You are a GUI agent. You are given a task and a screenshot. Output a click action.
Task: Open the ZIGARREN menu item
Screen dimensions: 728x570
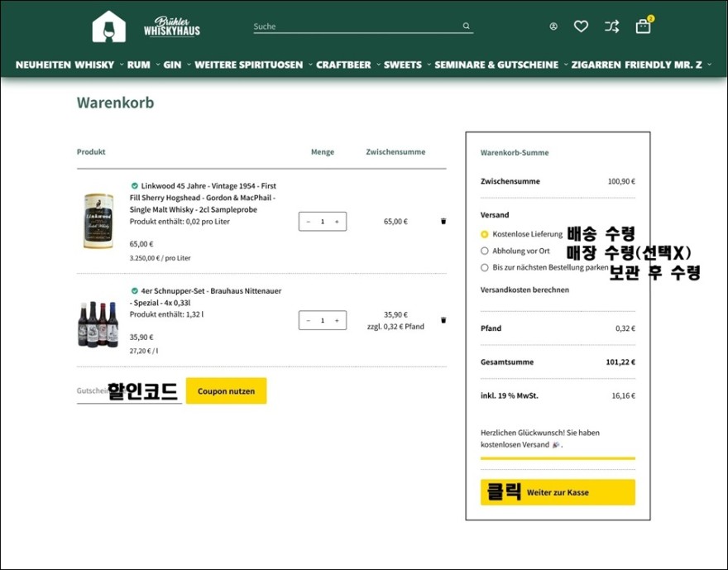(596, 65)
